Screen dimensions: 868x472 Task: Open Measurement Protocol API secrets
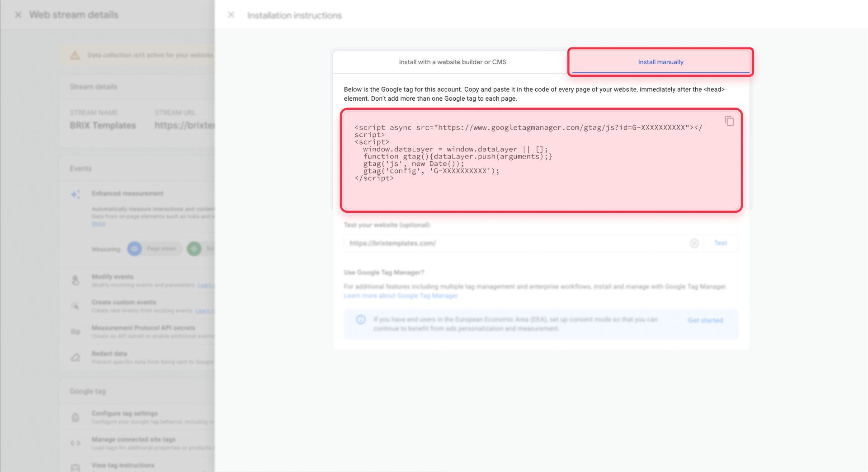click(x=137, y=332)
